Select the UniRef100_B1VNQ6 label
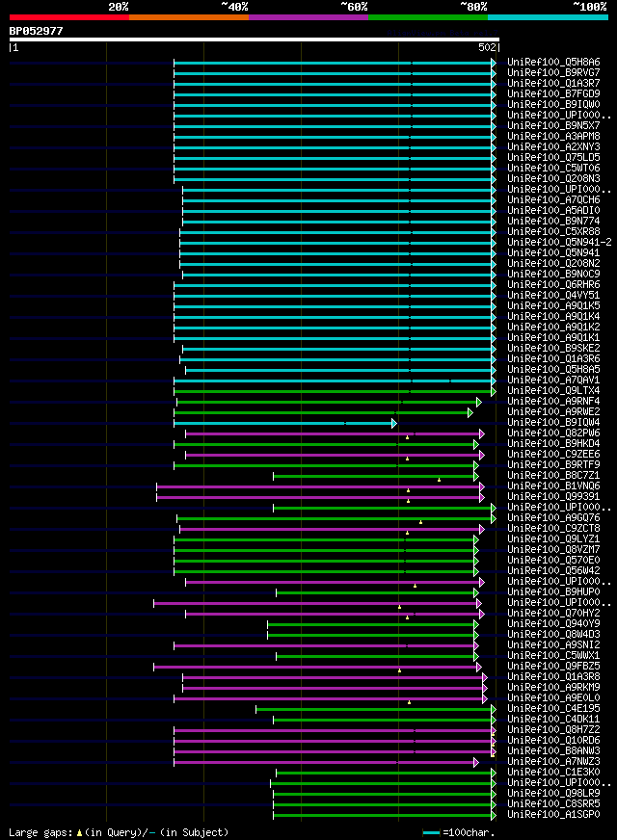This screenshot has width=617, height=840. click(553, 486)
